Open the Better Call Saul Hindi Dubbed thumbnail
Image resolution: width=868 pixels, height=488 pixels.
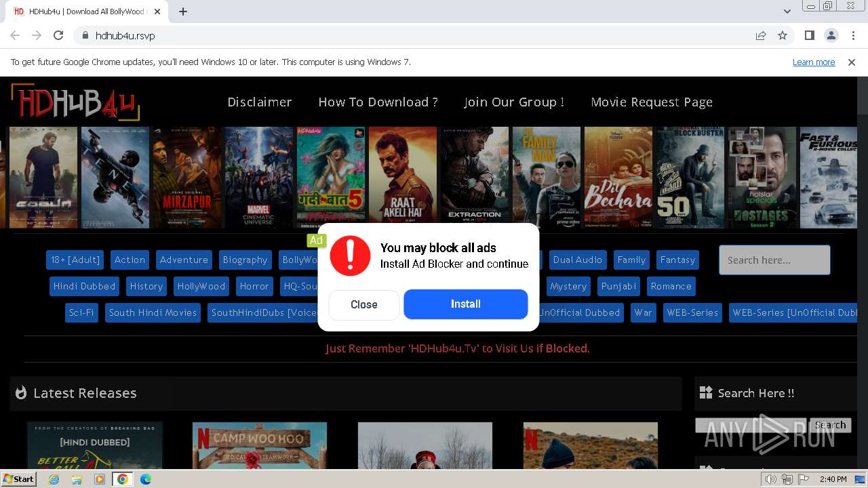95,446
